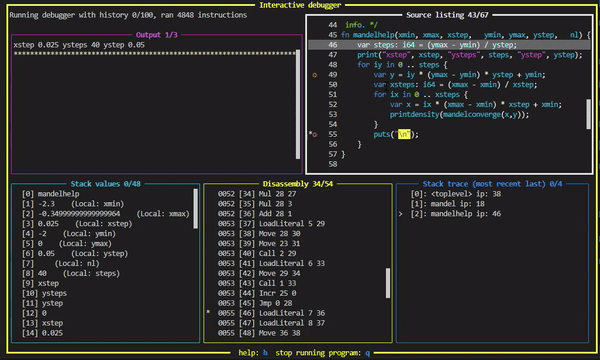600x360 pixels.
Task: Select stack frame [2]: mandelhelp ip: 46
Action: click(x=456, y=214)
